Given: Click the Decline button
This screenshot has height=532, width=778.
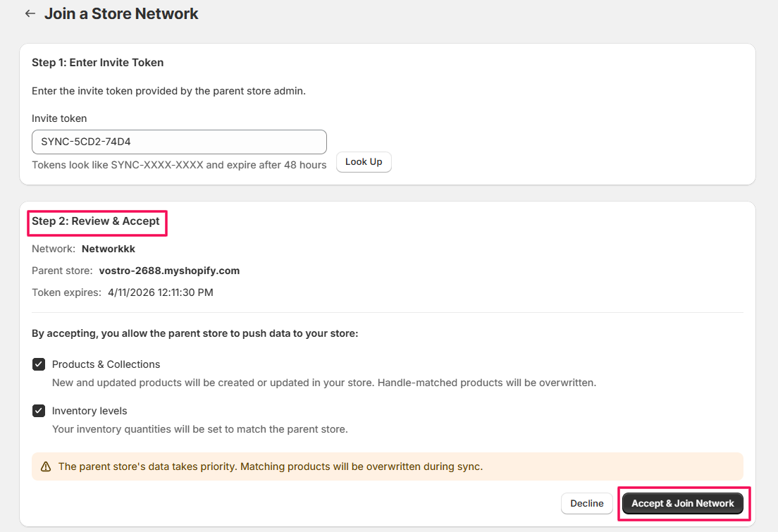Looking at the screenshot, I should pos(586,503).
